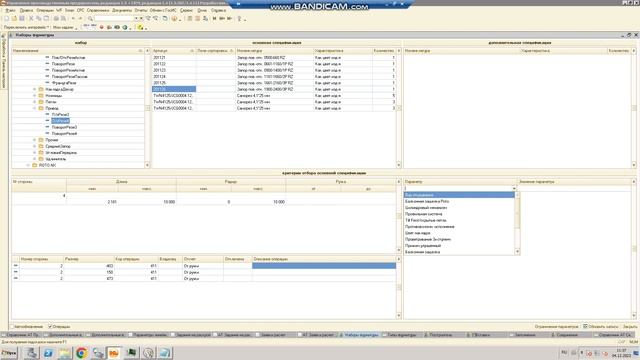Click the Save toolbar icon
Viewport: 640px width, 360px height.
[x=22, y=18]
